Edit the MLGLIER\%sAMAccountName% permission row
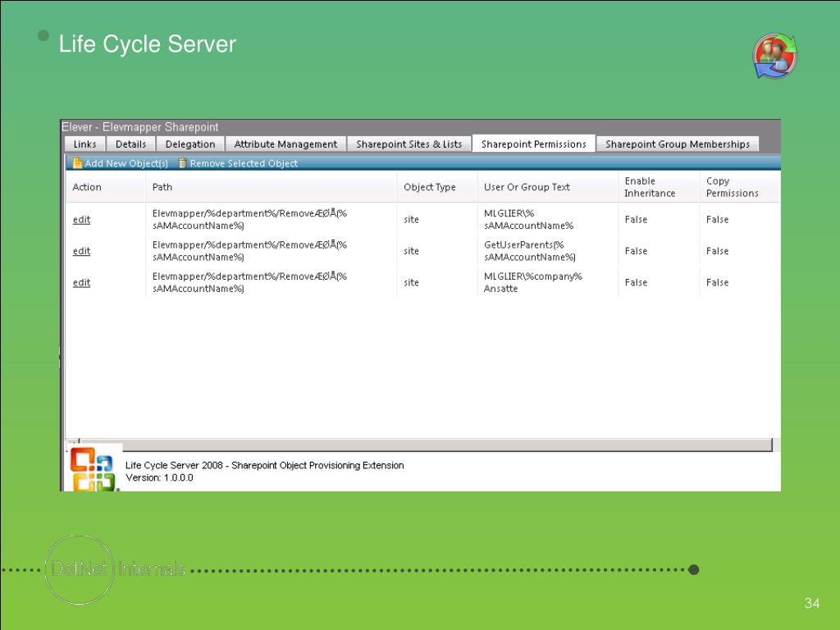Viewport: 840px width, 630px height. click(81, 220)
